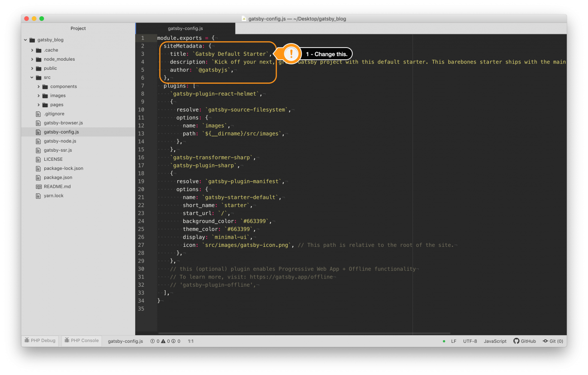Click the images folder icon in tree
Image resolution: width=588 pixels, height=375 pixels.
click(45, 96)
